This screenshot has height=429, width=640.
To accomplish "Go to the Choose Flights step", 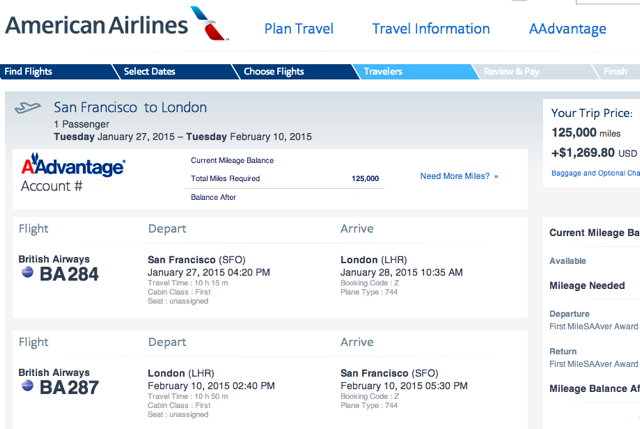I will (293, 71).
